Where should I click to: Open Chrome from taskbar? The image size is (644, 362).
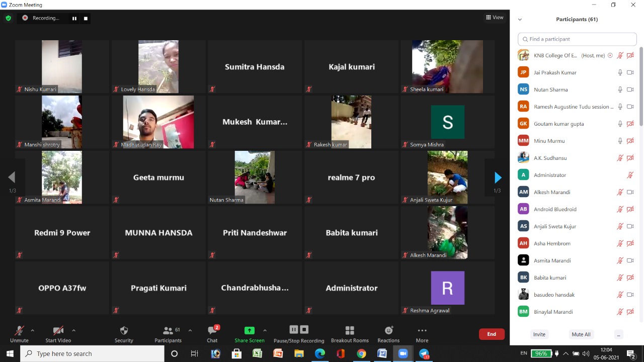[361, 353]
